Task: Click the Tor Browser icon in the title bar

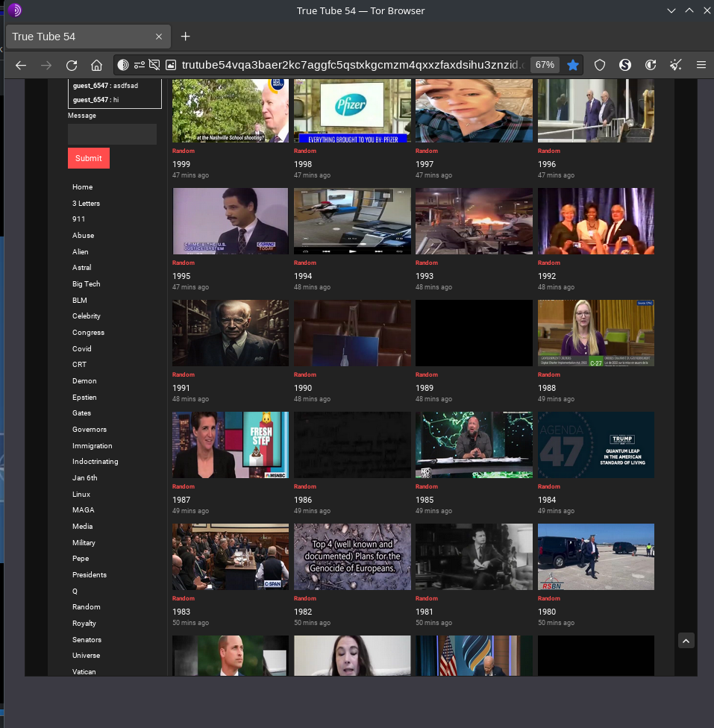Action: (x=14, y=10)
